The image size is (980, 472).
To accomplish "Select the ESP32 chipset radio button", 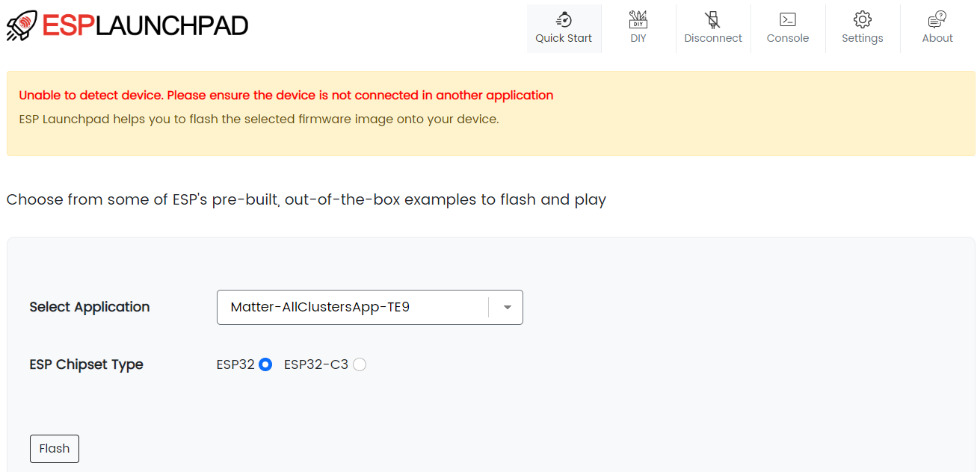I will pyautogui.click(x=267, y=364).
